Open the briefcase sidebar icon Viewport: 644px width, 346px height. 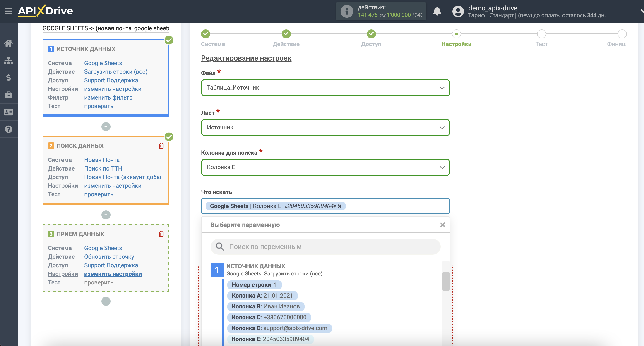tap(9, 95)
